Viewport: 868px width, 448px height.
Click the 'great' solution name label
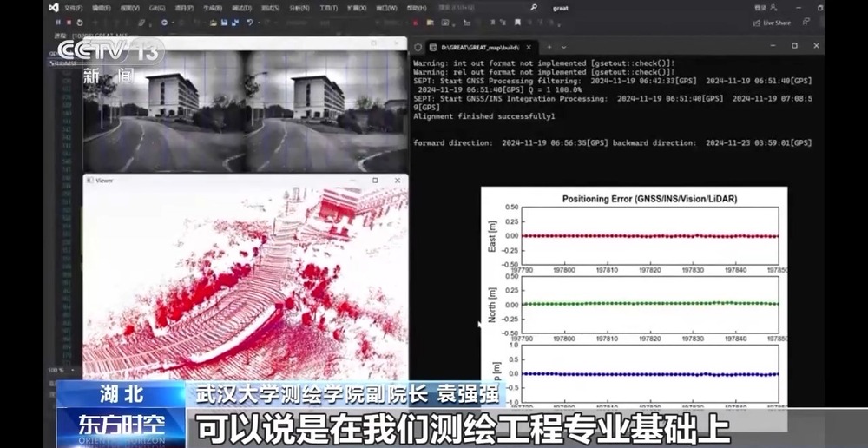click(560, 9)
